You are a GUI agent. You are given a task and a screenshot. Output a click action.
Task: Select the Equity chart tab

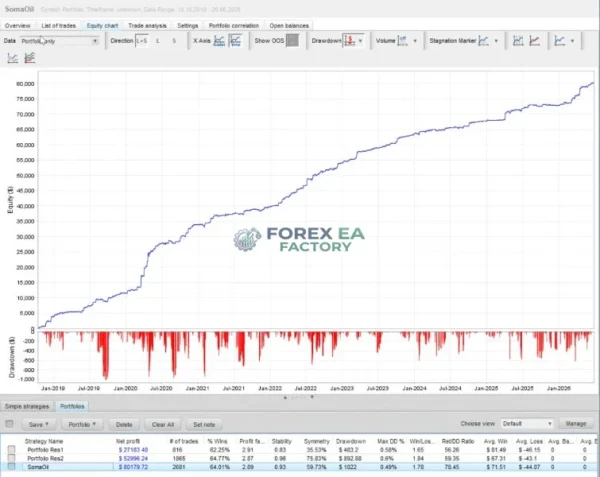tap(102, 26)
